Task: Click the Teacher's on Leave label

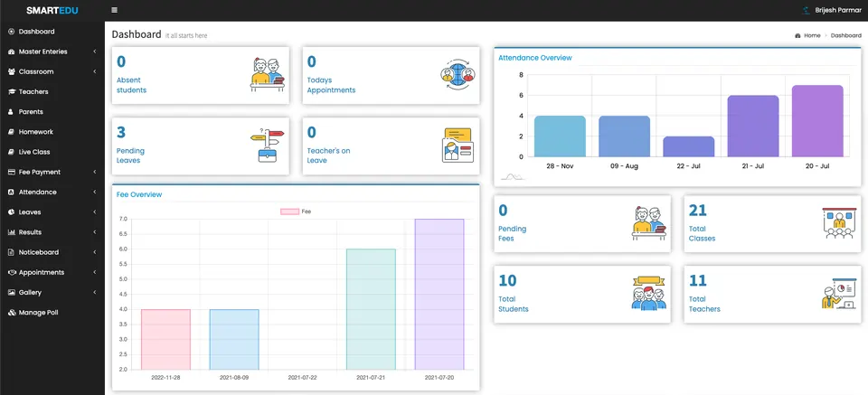Action: point(329,155)
